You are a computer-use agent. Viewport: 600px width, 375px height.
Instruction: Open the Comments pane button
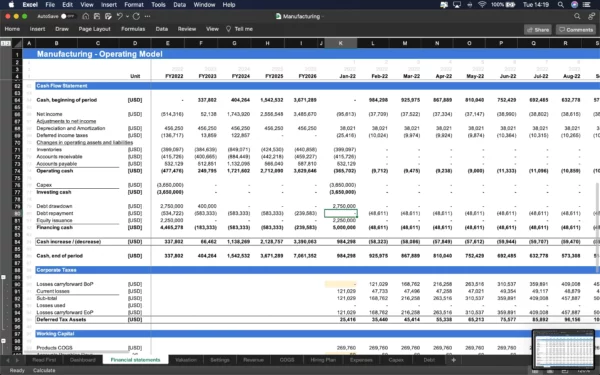[x=576, y=29]
